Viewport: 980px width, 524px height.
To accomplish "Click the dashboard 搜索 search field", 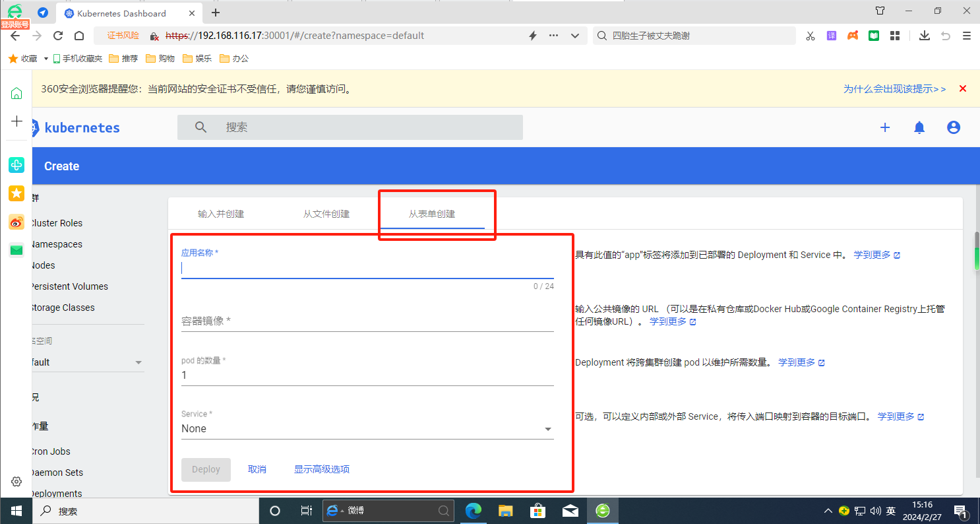I will pyautogui.click(x=350, y=127).
